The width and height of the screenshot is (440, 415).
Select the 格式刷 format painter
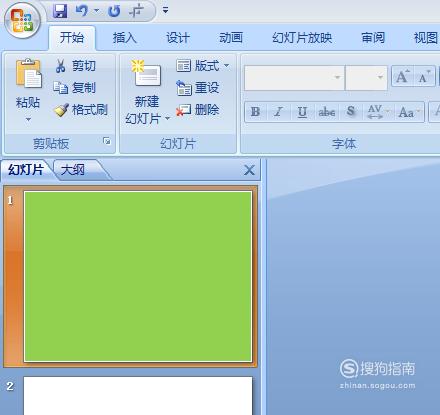pyautogui.click(x=81, y=110)
